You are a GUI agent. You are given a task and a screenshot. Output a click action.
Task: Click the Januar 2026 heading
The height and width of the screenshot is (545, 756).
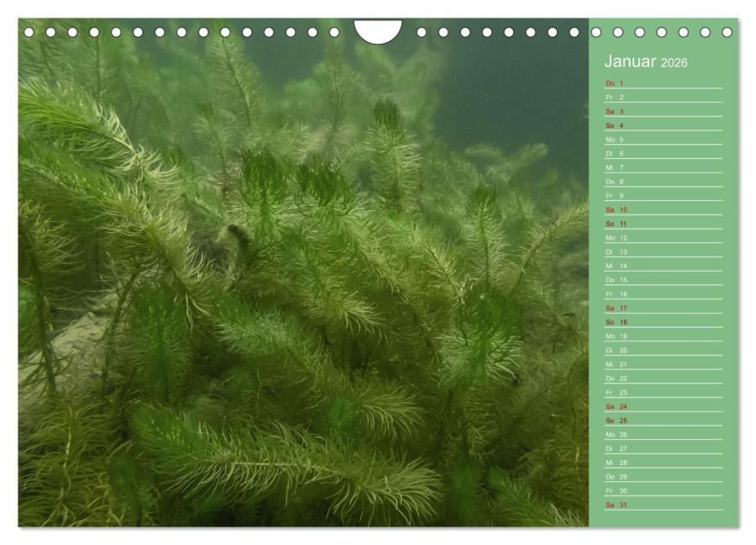tap(646, 61)
